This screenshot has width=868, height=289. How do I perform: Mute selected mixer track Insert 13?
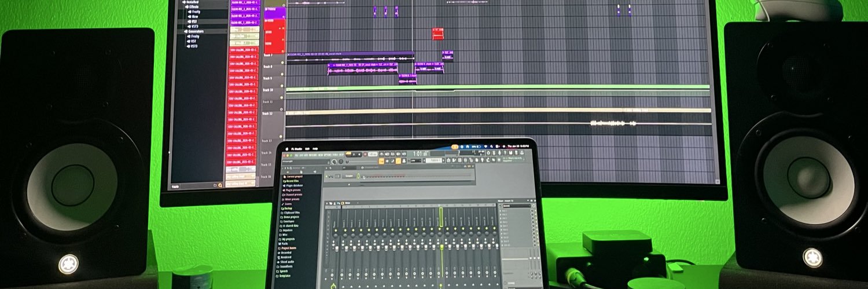pos(440,229)
